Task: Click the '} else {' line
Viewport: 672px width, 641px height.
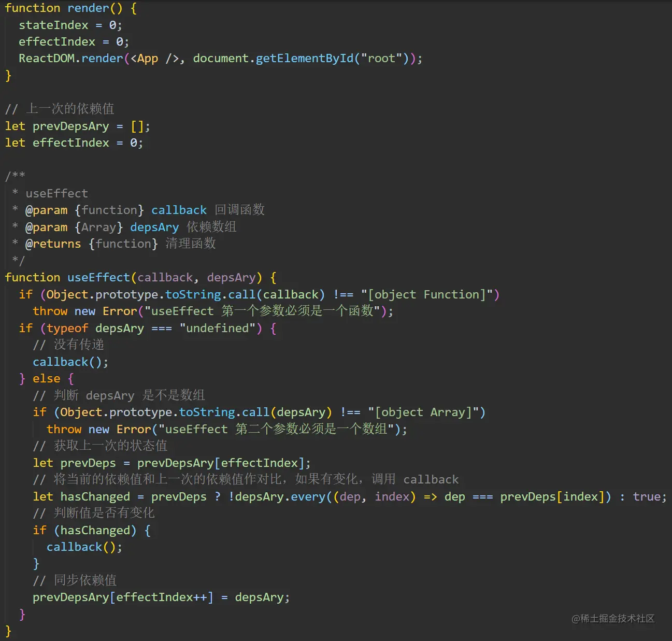Action: pos(47,379)
